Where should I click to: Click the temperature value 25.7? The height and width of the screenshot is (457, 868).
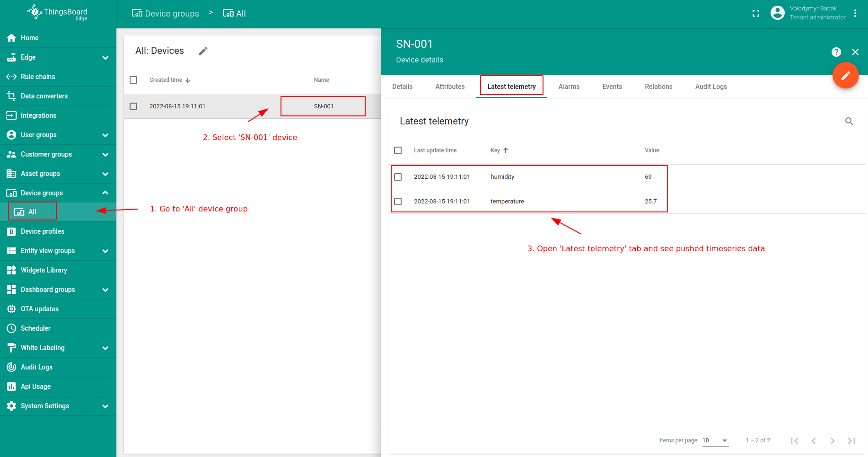(x=651, y=202)
